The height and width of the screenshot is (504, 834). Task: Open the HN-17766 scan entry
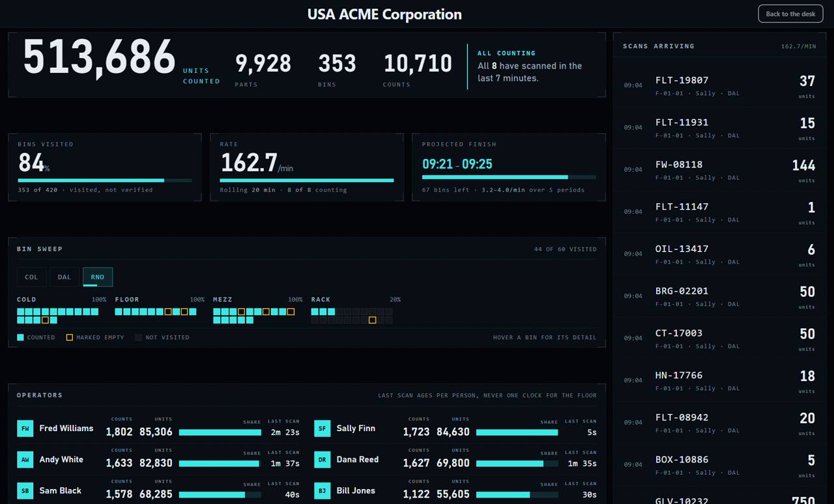(719, 380)
